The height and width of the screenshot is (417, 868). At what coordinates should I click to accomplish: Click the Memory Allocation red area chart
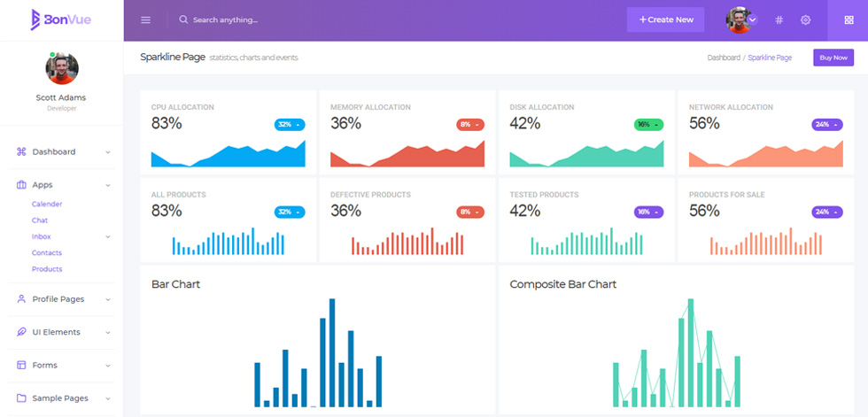407,154
